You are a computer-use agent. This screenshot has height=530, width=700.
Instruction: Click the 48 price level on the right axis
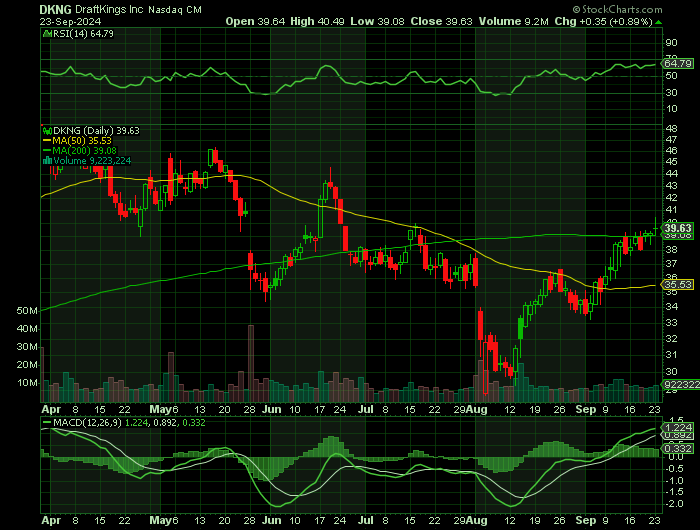(671, 129)
